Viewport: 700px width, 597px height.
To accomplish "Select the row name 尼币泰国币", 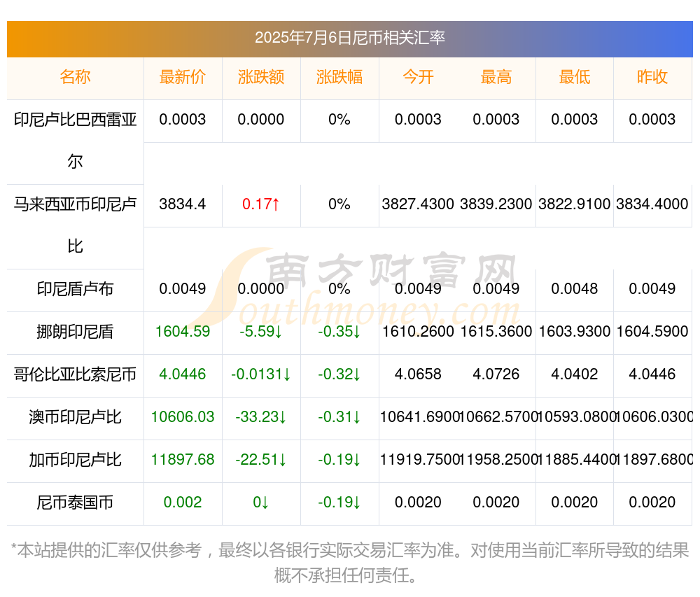I will 75,503.
